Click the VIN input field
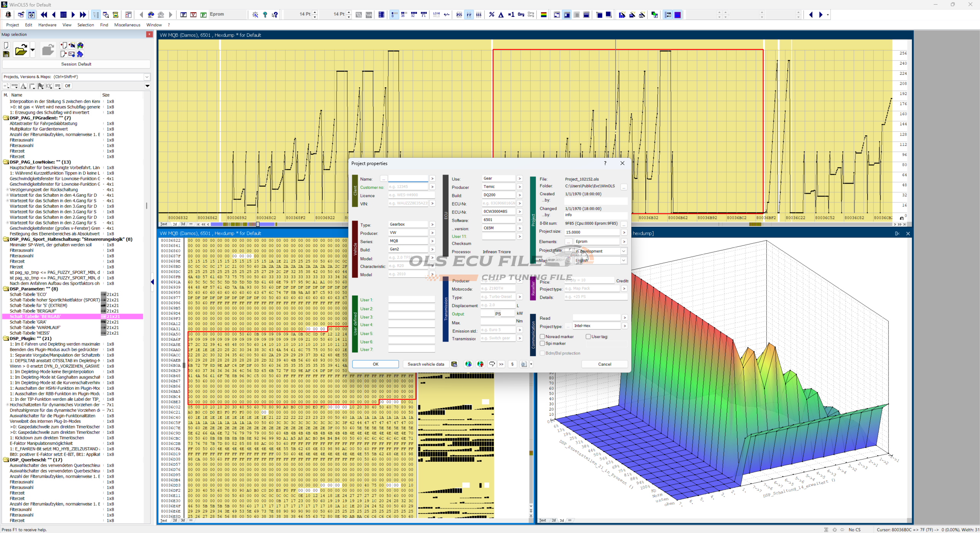The width and height of the screenshot is (980, 533). click(408, 203)
